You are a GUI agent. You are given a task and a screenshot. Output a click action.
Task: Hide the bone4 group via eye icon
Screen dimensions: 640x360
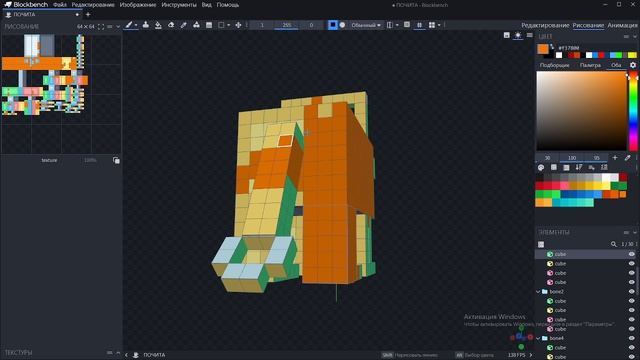[x=631, y=338]
